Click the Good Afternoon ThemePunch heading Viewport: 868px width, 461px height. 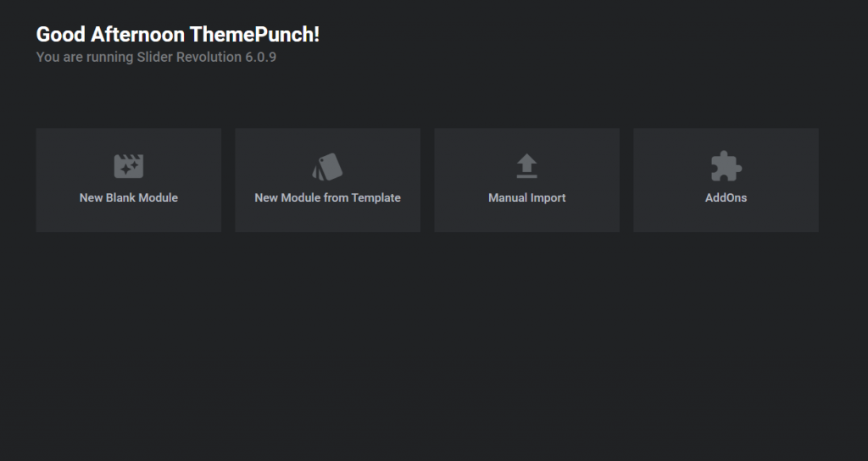click(x=178, y=34)
